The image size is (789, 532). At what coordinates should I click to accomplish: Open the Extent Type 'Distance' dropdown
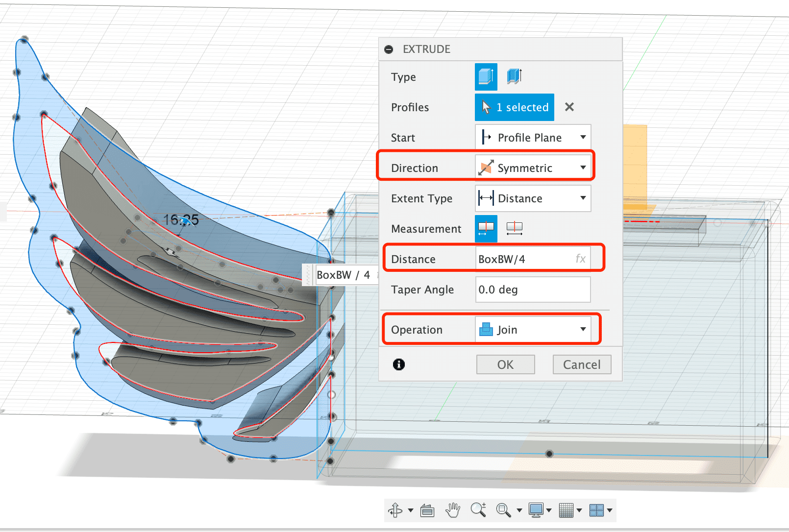[x=533, y=198]
